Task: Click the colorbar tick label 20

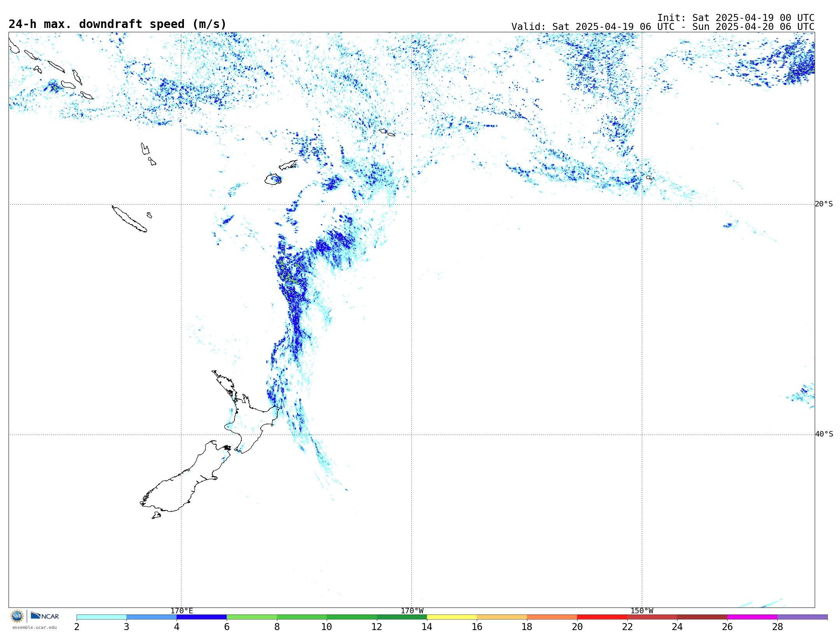Action: click(577, 627)
